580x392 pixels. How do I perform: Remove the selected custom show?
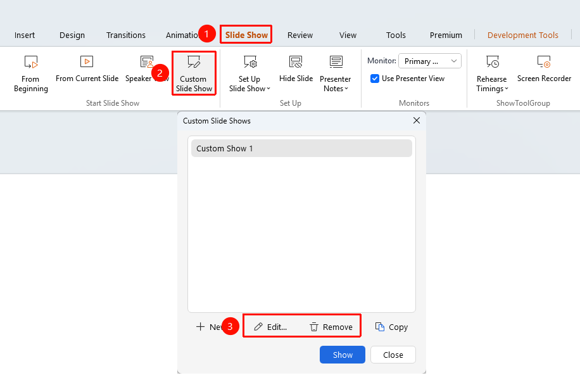pos(331,327)
